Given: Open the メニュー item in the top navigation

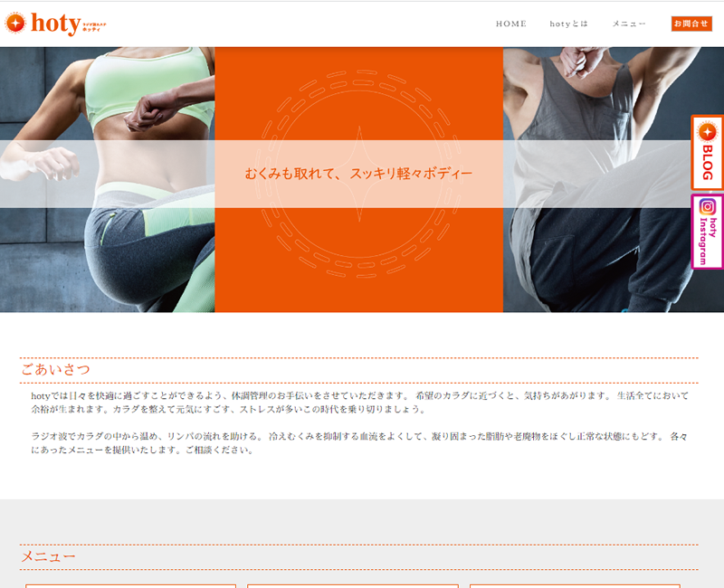Looking at the screenshot, I should coord(628,24).
